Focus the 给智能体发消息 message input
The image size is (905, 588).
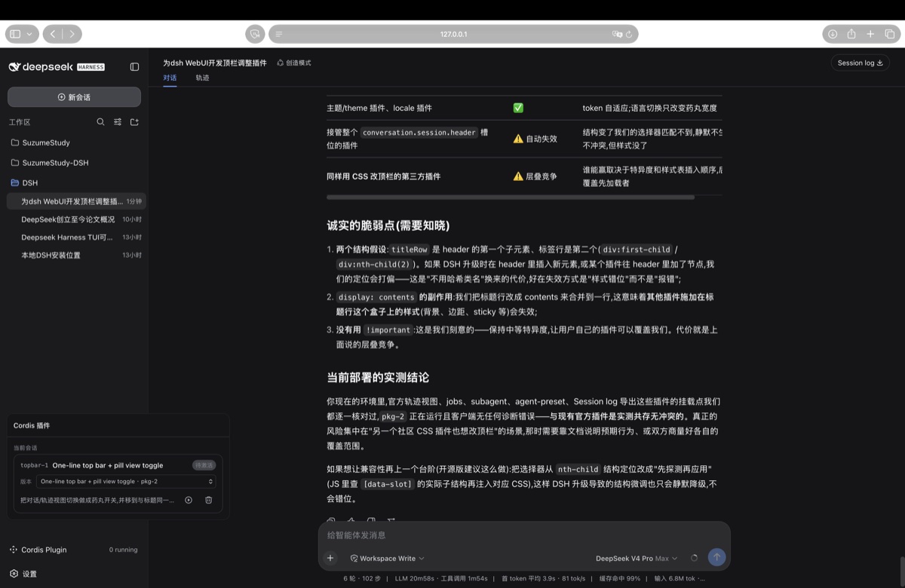pyautogui.click(x=524, y=535)
